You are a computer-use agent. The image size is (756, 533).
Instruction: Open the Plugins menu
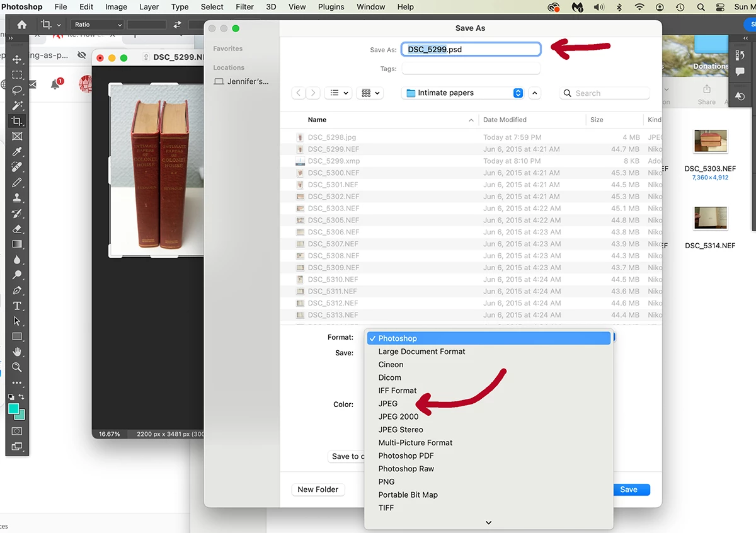(x=331, y=7)
